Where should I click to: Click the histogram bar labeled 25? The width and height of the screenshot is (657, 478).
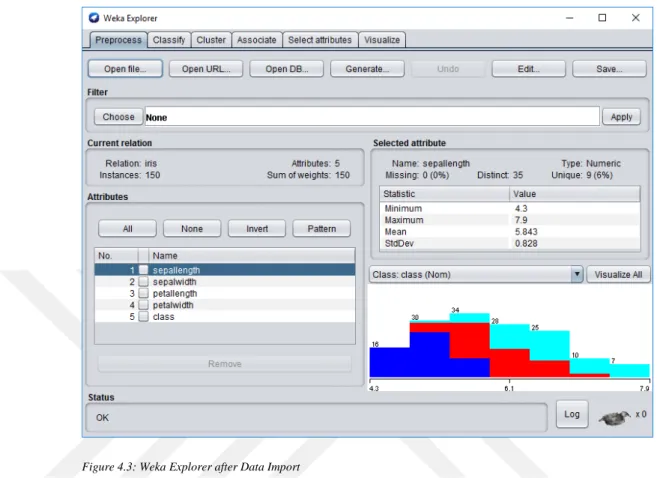549,354
